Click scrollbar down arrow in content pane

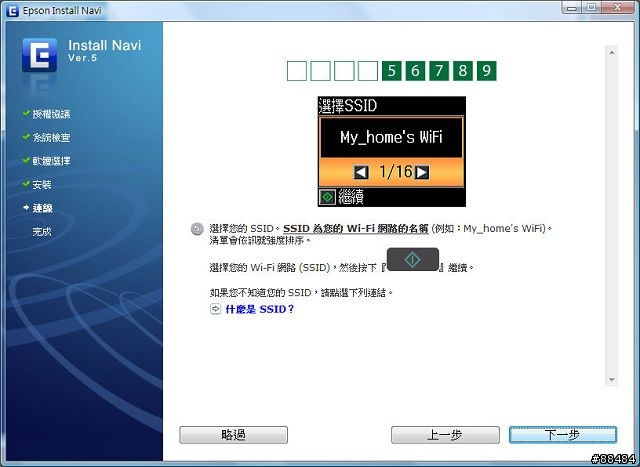(611, 379)
